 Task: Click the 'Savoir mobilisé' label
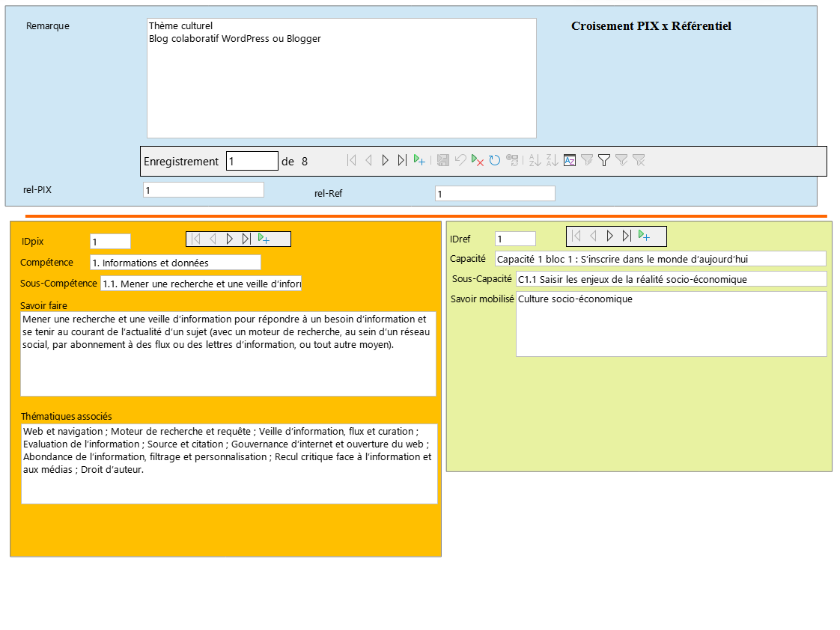(482, 299)
